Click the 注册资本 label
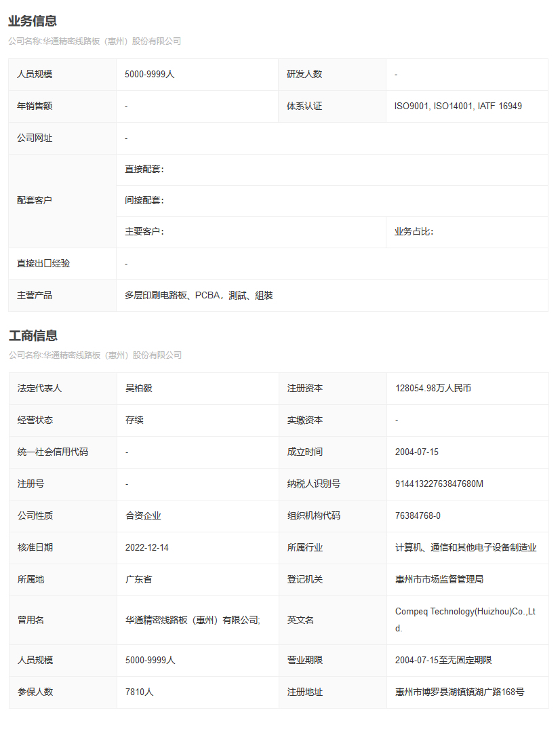The width and height of the screenshot is (560, 746). pos(305,388)
